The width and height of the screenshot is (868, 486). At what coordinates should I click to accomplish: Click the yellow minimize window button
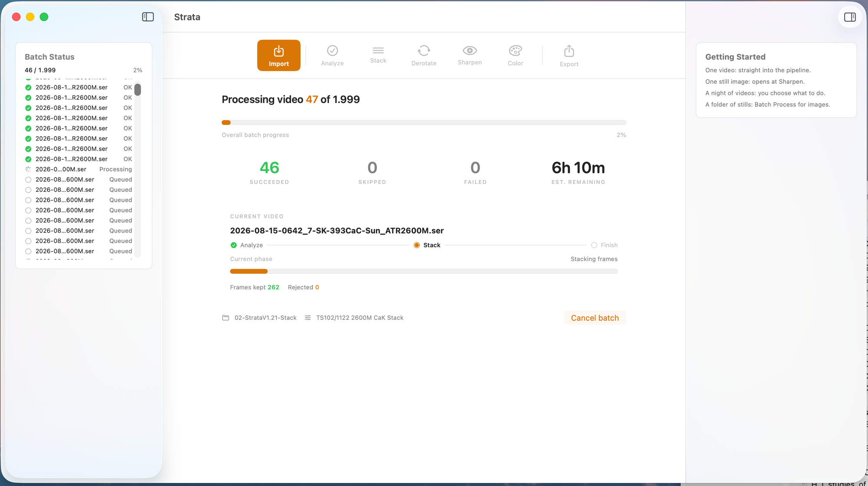pyautogui.click(x=30, y=17)
